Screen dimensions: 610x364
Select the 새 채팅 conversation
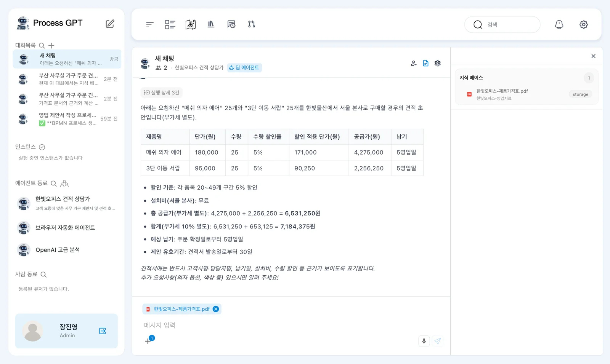[x=67, y=59]
